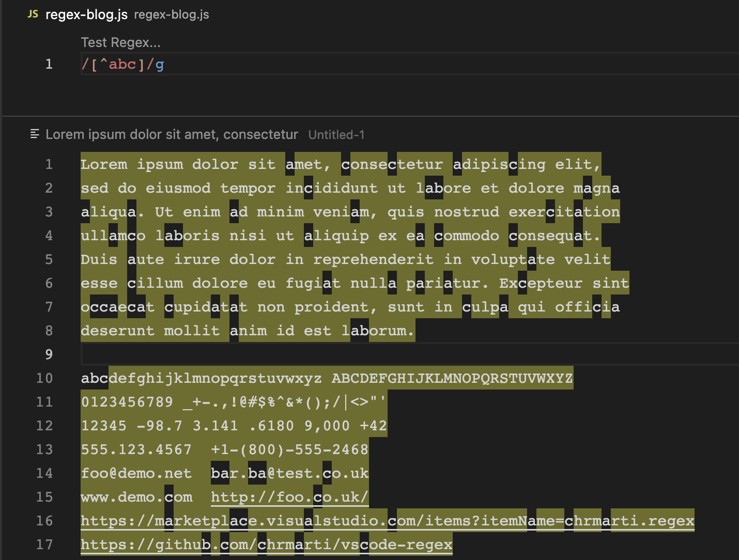Click the Untitled-1 plain text document icon
The height and width of the screenshot is (560, 739).
click(x=34, y=134)
